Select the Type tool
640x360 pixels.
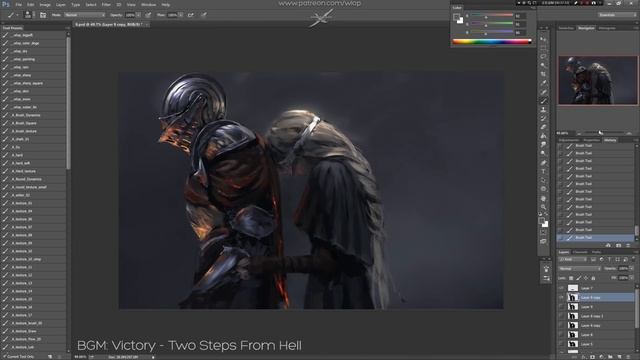(x=543, y=171)
